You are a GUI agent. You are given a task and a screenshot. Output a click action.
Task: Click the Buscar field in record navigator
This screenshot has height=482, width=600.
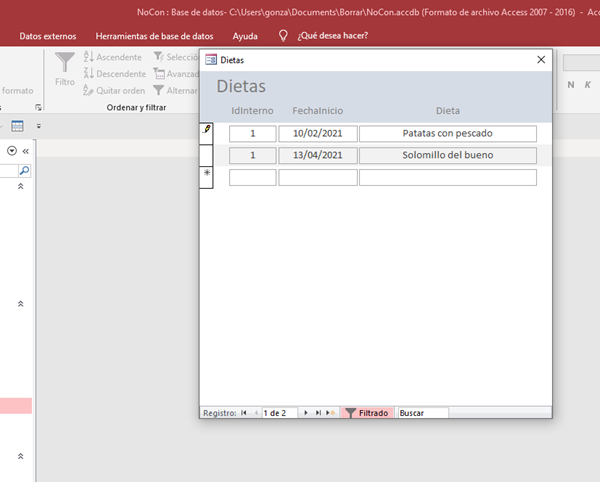point(422,412)
